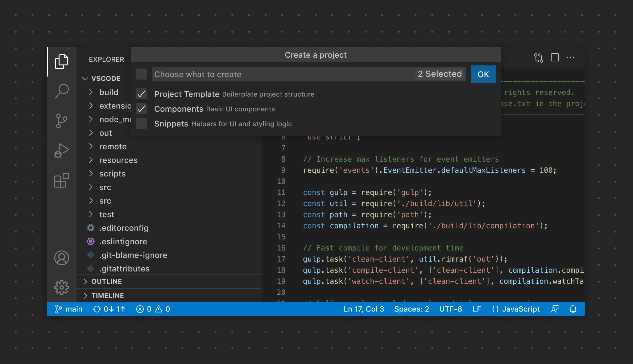
Task: Click the Explorer icon in sidebar
Action: pyautogui.click(x=62, y=61)
